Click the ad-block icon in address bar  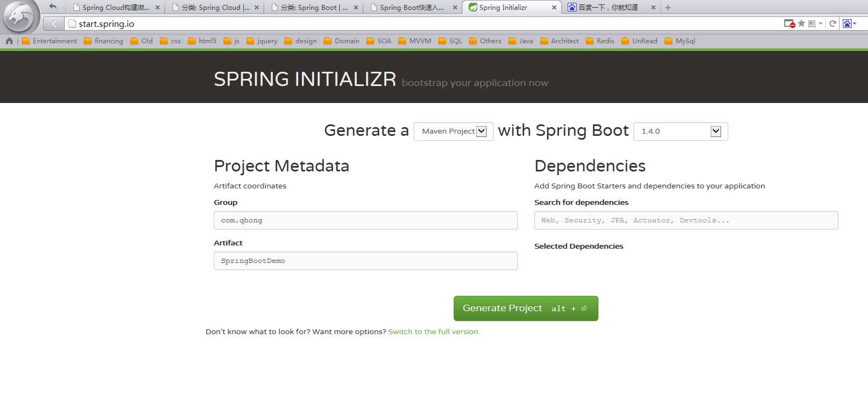point(789,24)
